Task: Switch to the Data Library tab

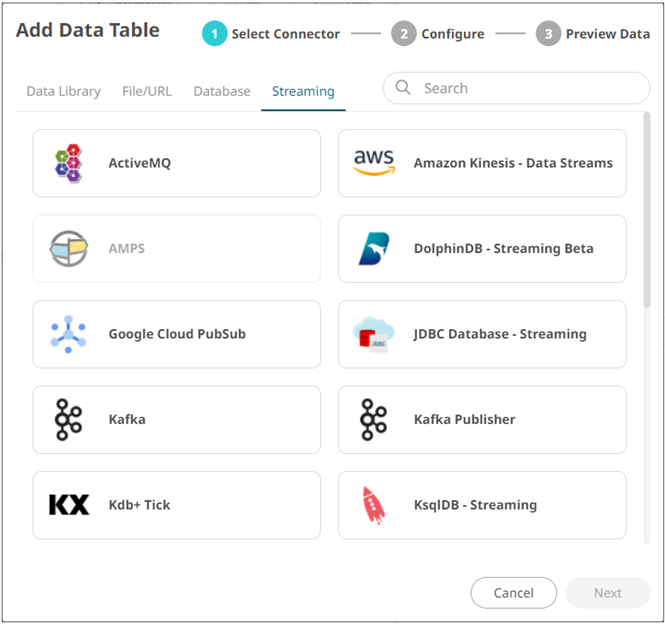Action: pos(63,91)
